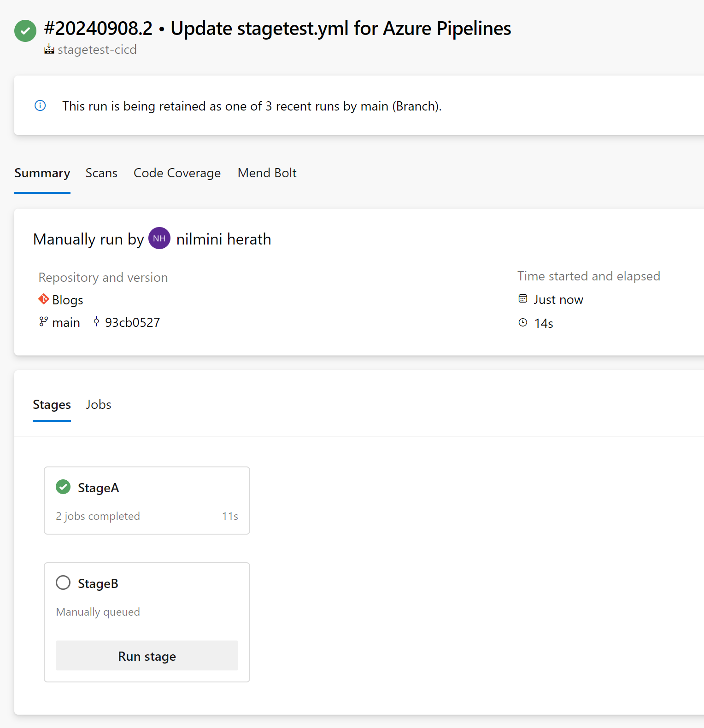Click the NH user avatar
This screenshot has width=704, height=728.
(x=159, y=239)
